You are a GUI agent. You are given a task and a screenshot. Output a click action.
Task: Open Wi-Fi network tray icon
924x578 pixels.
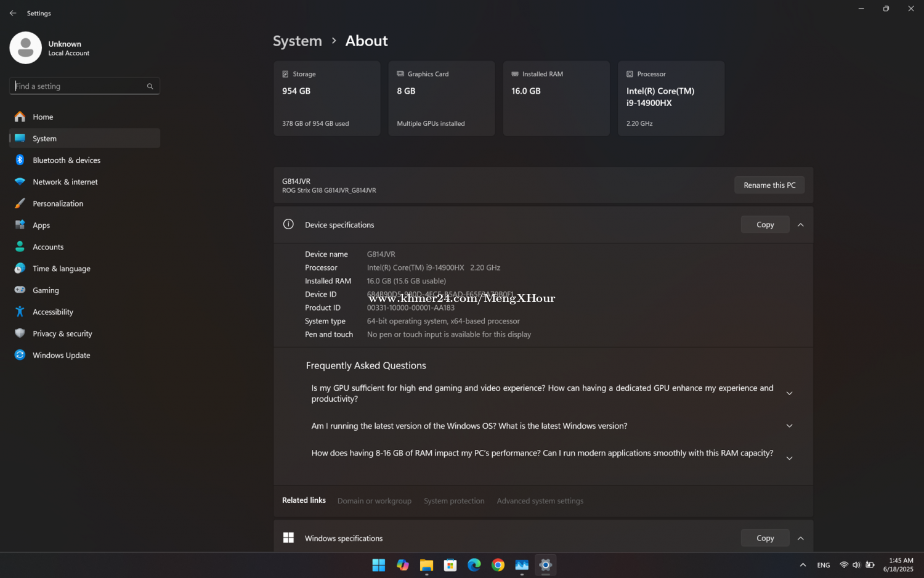pos(844,565)
